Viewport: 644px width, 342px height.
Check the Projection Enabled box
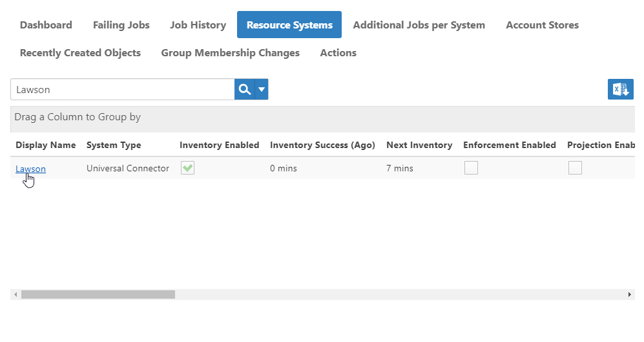click(575, 168)
